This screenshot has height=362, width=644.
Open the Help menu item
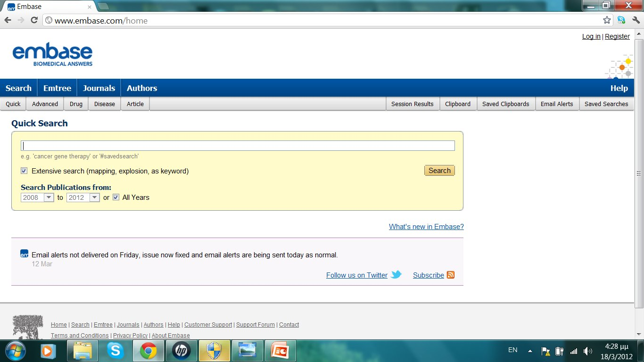619,88
